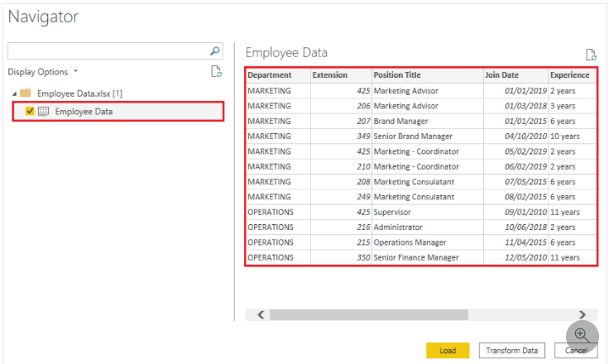Screen dimensions: 609x364
Task: Select Employee Data.xlsx [1] label
Action: [79, 93]
